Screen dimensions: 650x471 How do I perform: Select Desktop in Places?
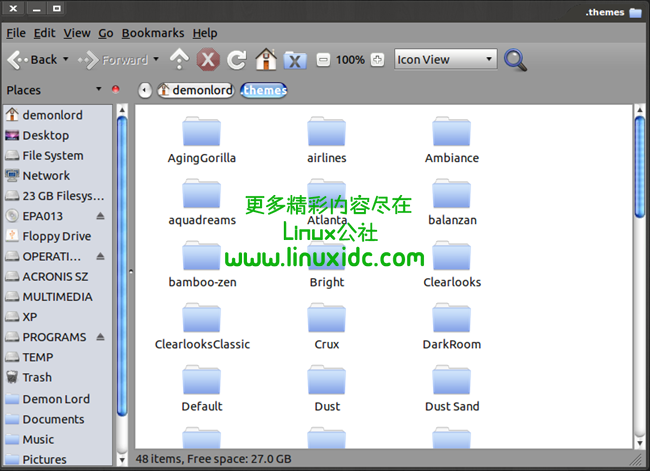click(x=58, y=135)
